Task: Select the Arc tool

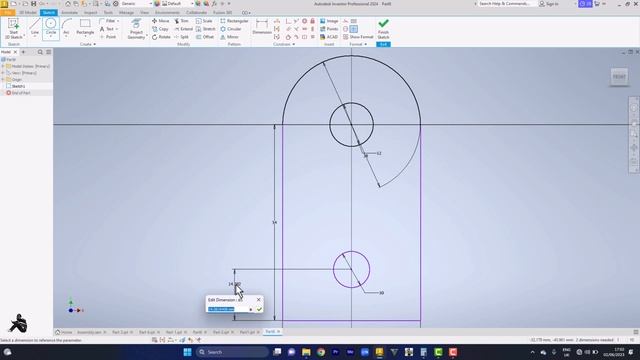Action: tap(67, 28)
